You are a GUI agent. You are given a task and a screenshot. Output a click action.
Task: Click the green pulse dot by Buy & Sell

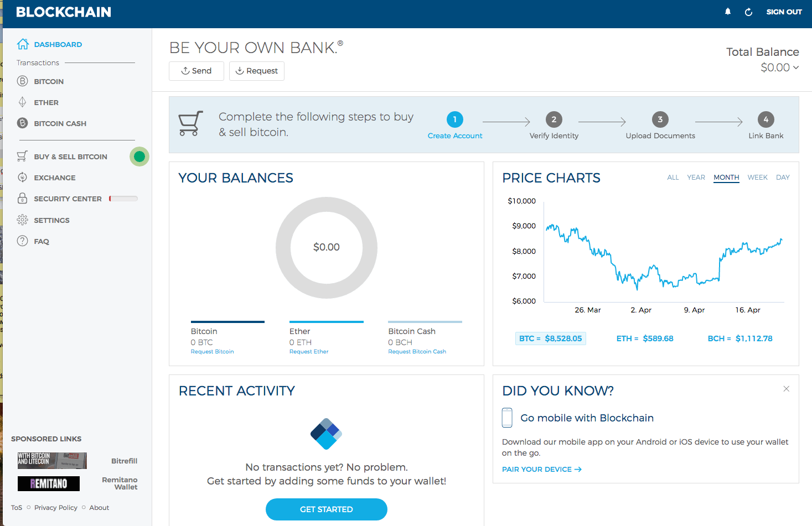139,157
